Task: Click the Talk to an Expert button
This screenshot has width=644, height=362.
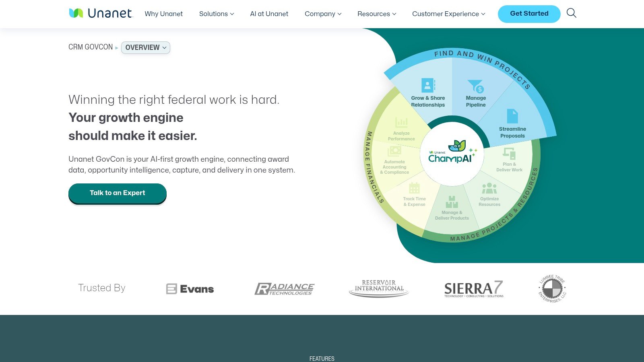Action: click(x=118, y=193)
